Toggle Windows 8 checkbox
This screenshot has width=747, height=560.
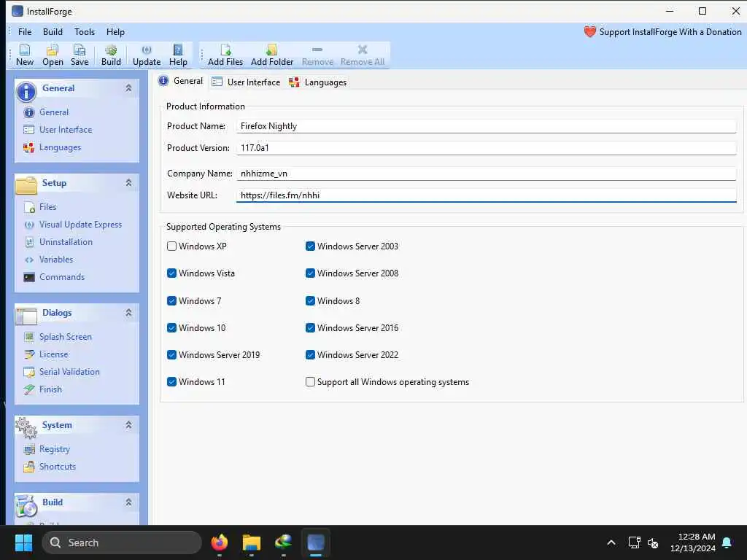pyautogui.click(x=310, y=301)
